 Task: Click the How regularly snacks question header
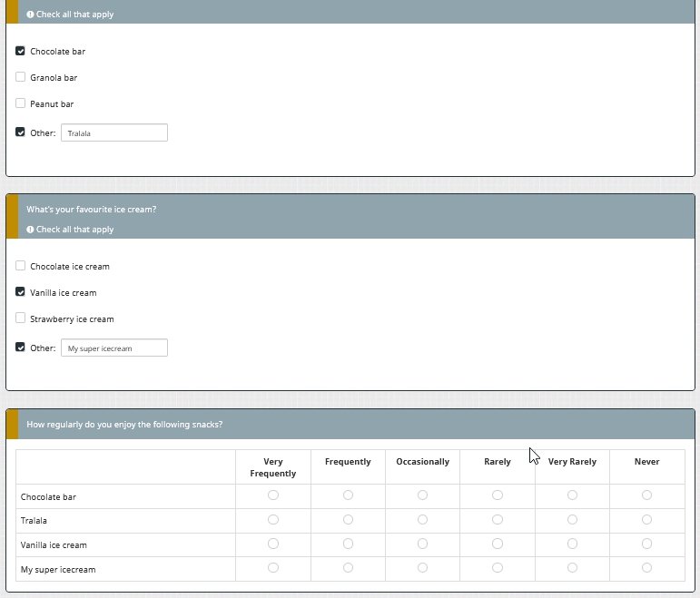[124, 424]
